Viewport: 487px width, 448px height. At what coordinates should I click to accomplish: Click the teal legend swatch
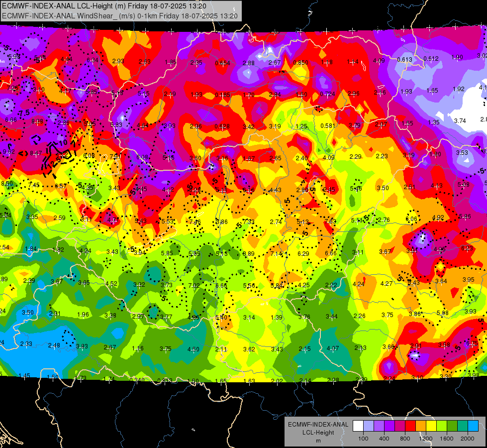pos(463,426)
